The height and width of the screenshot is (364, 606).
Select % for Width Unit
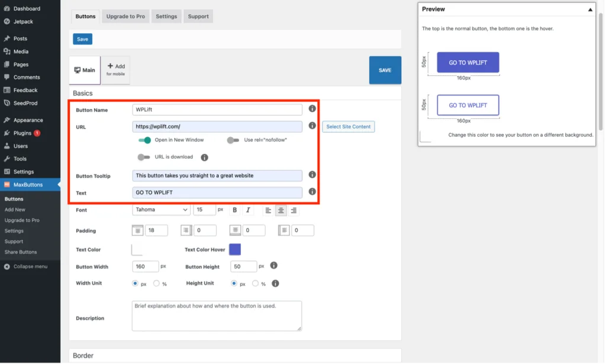pyautogui.click(x=156, y=284)
